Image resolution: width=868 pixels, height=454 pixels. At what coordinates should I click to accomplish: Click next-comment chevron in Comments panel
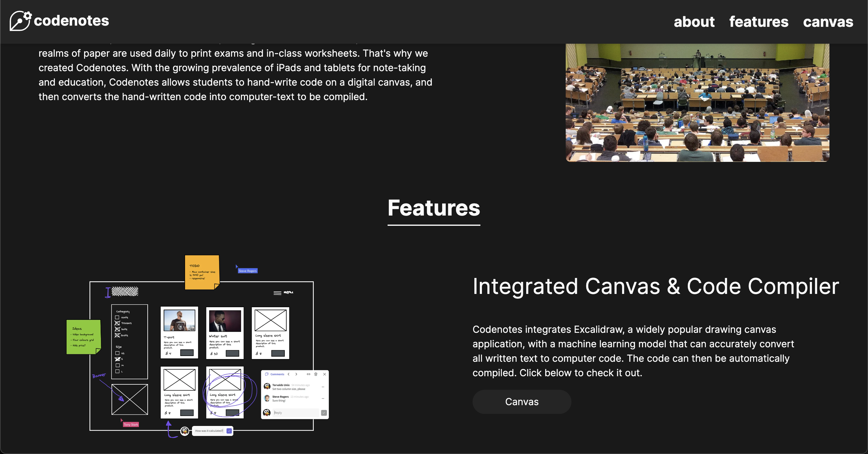(296, 374)
